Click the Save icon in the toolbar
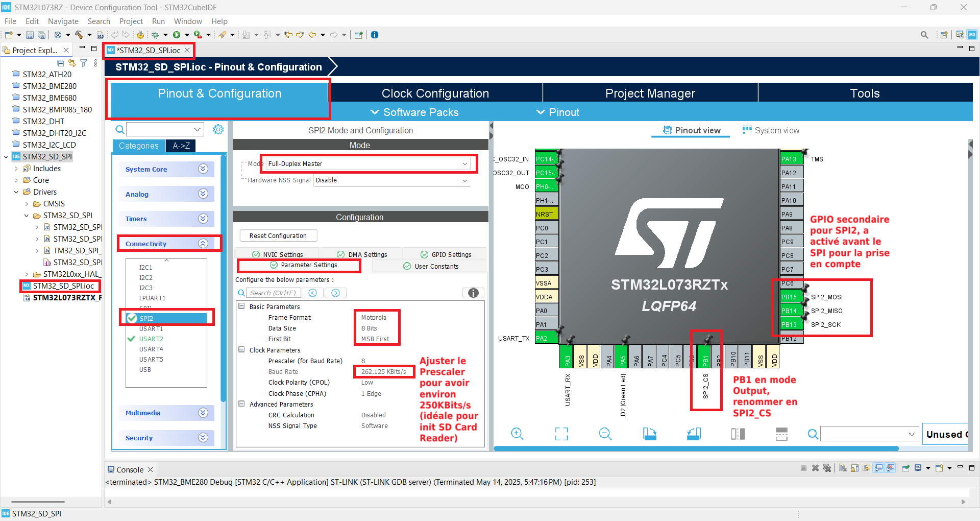The image size is (980, 521). (x=30, y=35)
